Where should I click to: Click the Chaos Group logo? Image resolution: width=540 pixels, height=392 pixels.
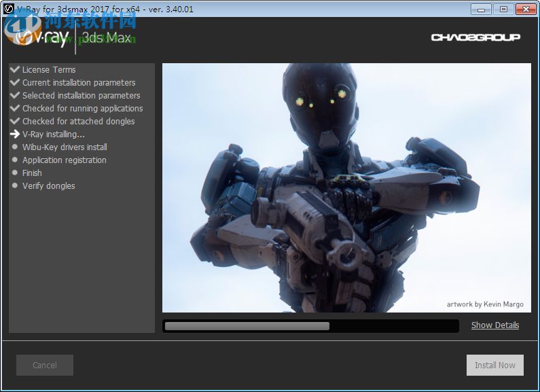click(475, 37)
